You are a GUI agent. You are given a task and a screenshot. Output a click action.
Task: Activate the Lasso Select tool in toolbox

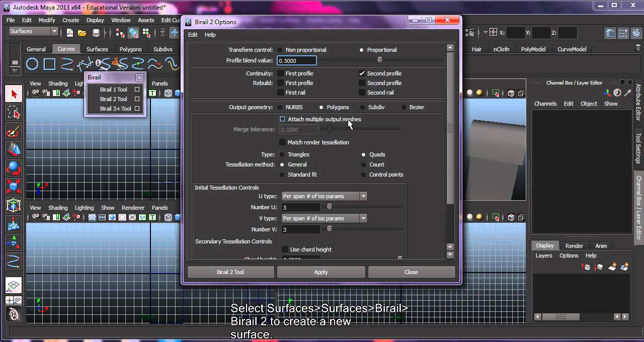(x=14, y=113)
